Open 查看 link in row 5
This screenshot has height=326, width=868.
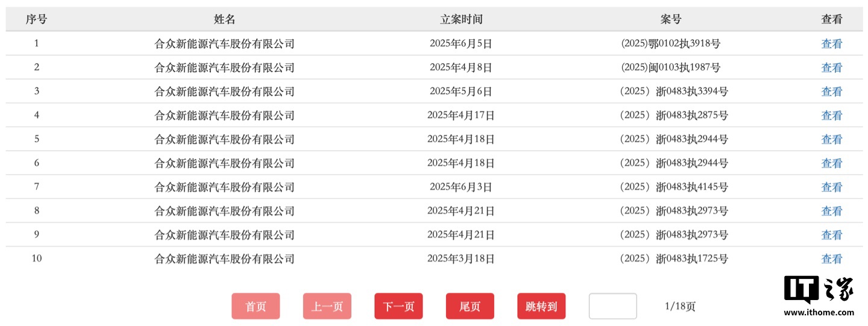(831, 139)
